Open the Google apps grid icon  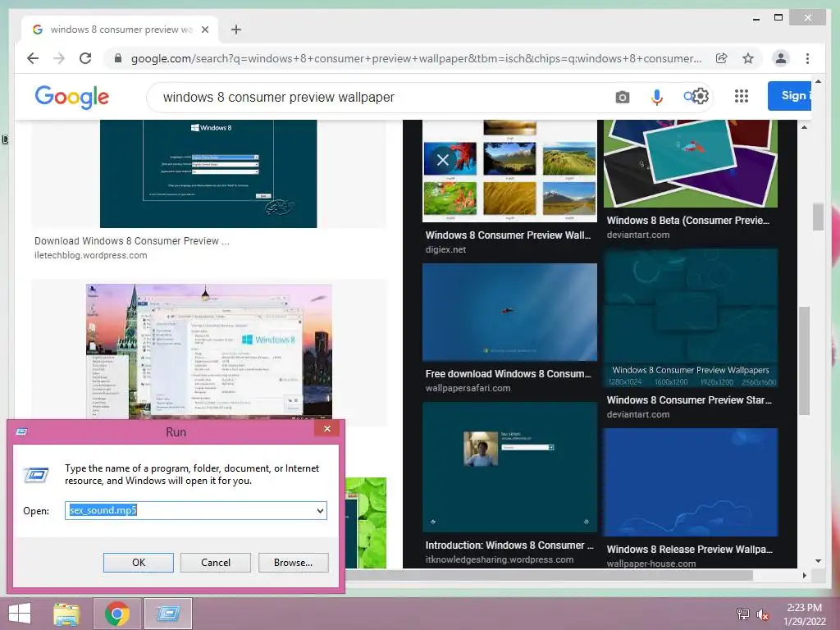[742, 96]
